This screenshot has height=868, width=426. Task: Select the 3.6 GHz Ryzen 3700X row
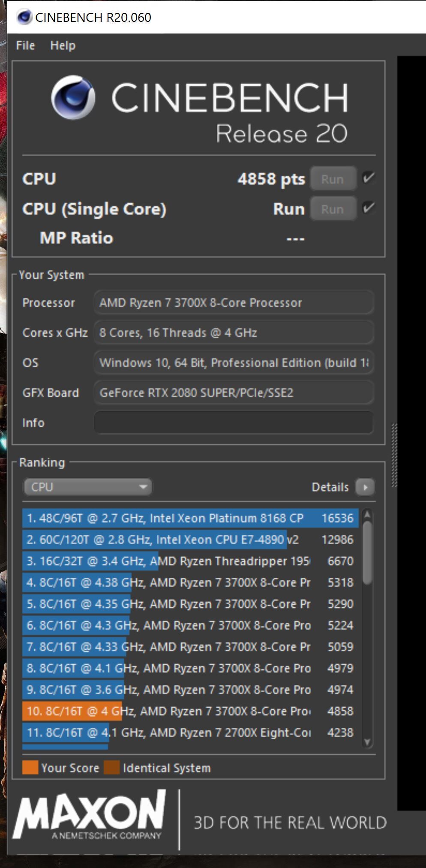191,690
